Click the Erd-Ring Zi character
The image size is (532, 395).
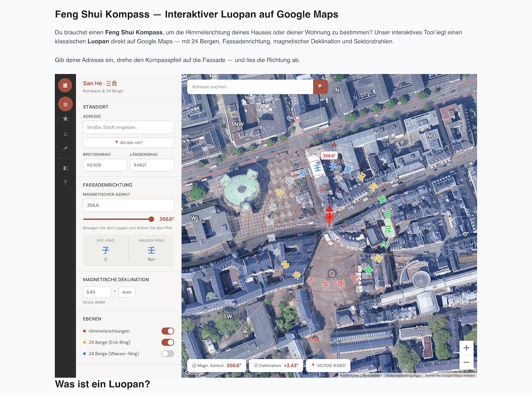(106, 251)
